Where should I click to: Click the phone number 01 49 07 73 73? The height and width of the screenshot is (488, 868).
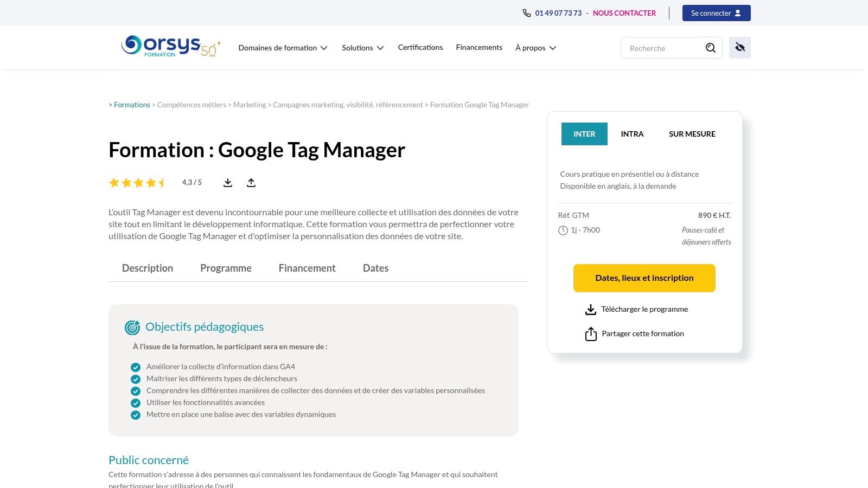tap(558, 13)
